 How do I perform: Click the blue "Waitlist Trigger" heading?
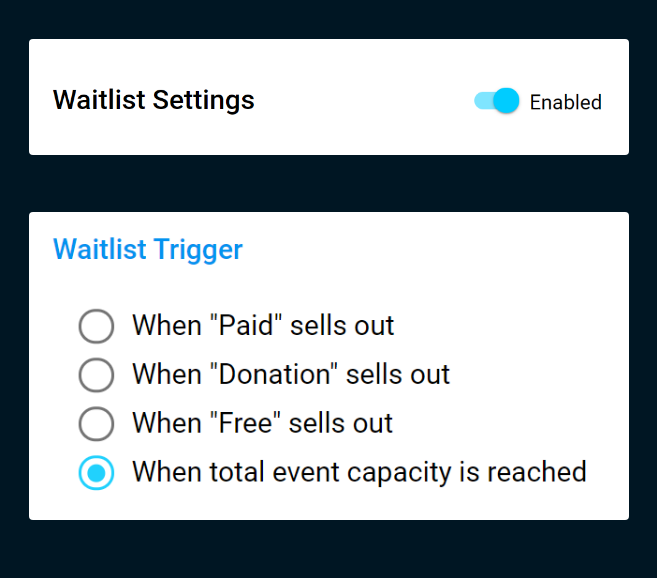147,249
